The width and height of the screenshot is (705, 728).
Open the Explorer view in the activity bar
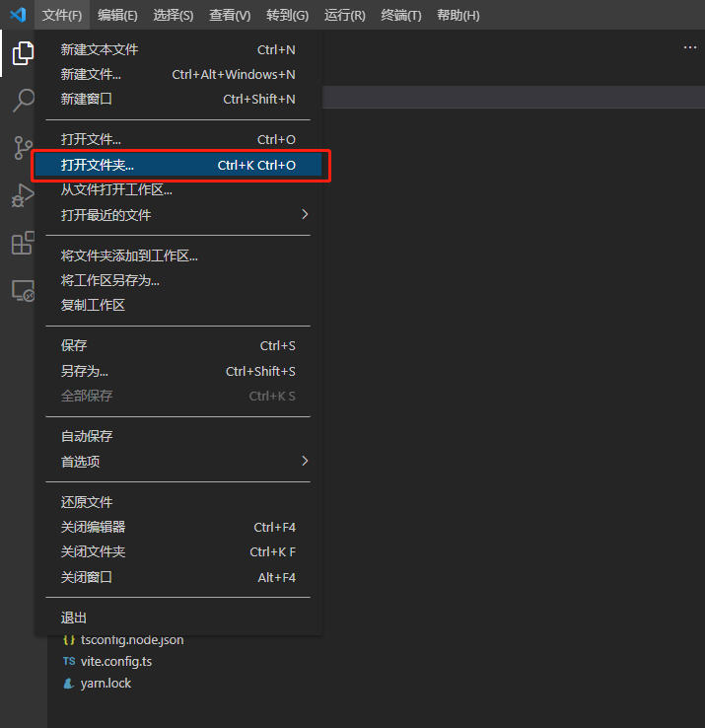tap(23, 53)
